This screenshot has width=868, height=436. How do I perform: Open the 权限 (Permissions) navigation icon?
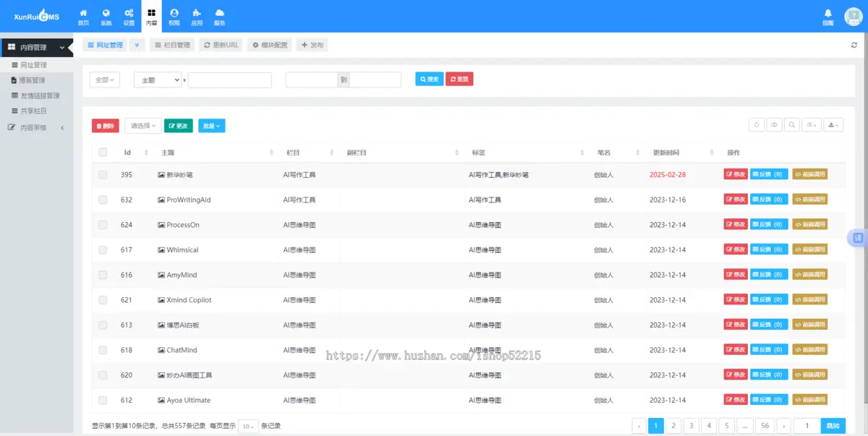(174, 15)
